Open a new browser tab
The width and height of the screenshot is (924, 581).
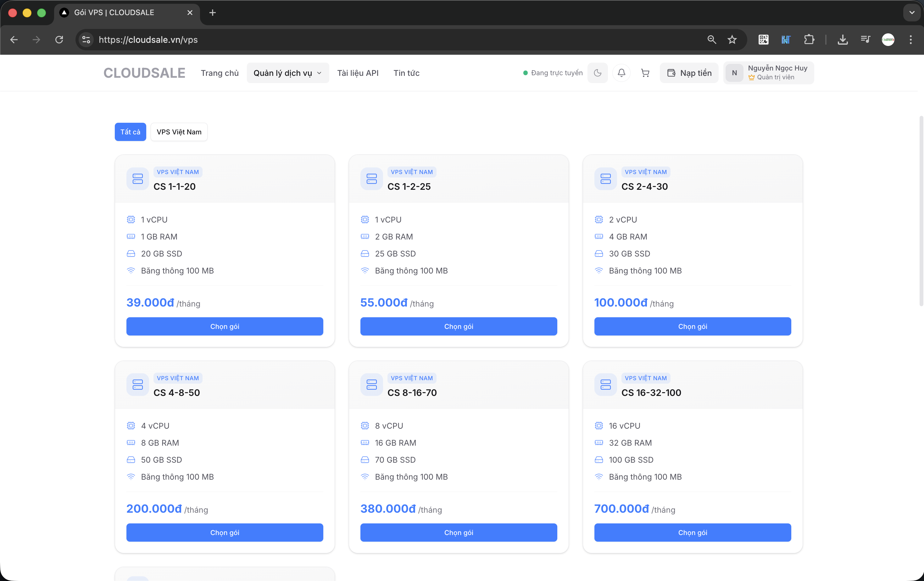point(213,13)
